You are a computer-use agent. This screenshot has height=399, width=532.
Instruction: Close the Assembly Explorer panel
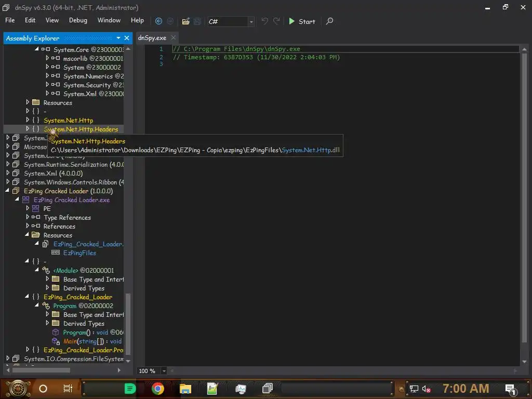(127, 38)
